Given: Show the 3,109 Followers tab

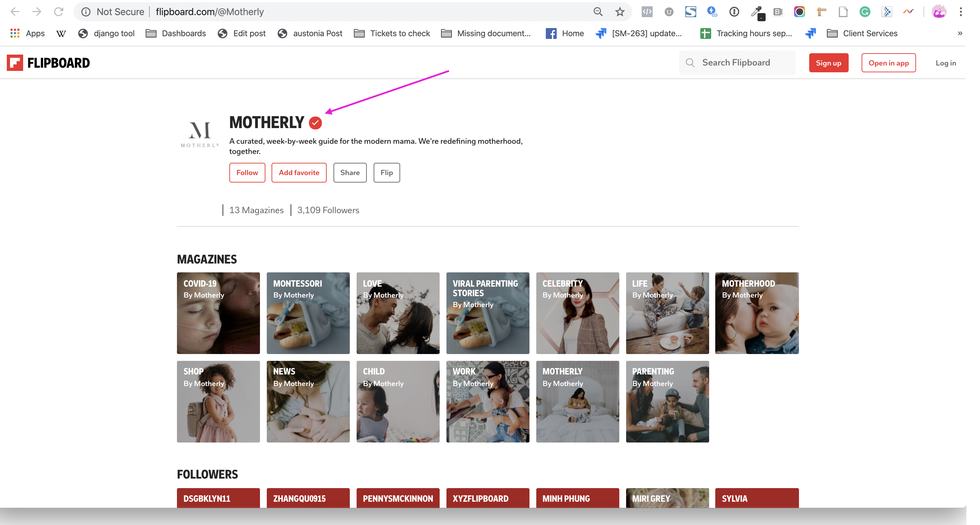Looking at the screenshot, I should click(328, 210).
